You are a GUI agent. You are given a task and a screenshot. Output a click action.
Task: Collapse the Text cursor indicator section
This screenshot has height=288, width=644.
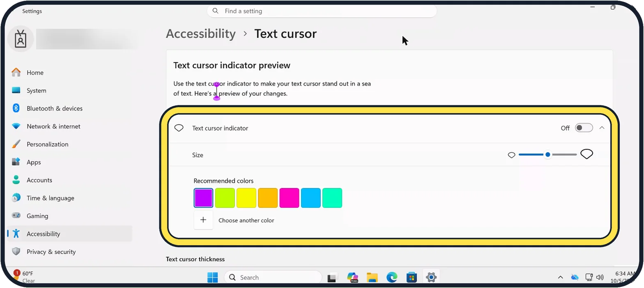(602, 128)
